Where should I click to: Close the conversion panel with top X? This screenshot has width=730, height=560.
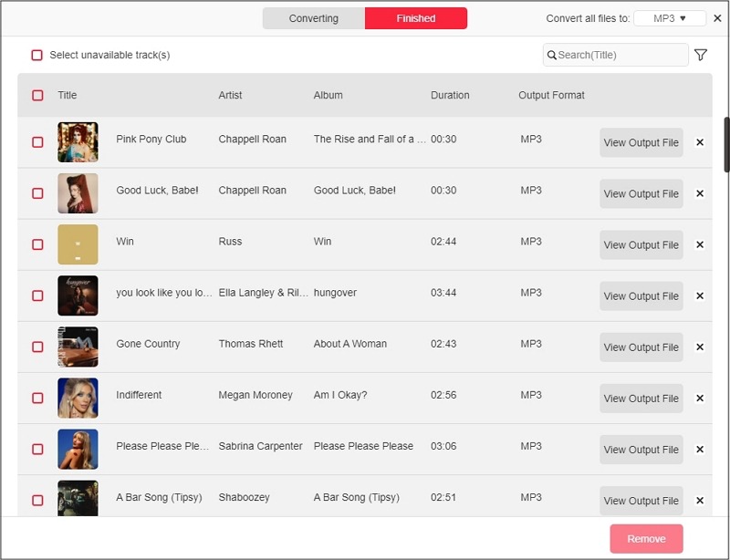[717, 18]
